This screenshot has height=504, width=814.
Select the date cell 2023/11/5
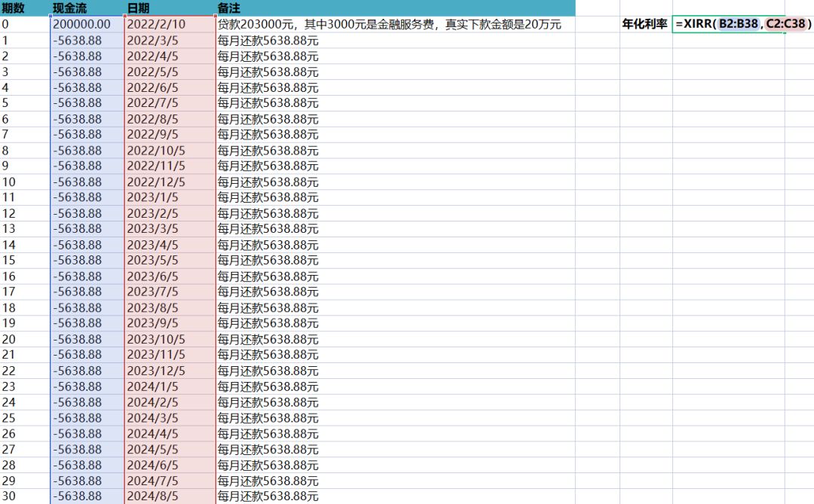tap(170, 355)
